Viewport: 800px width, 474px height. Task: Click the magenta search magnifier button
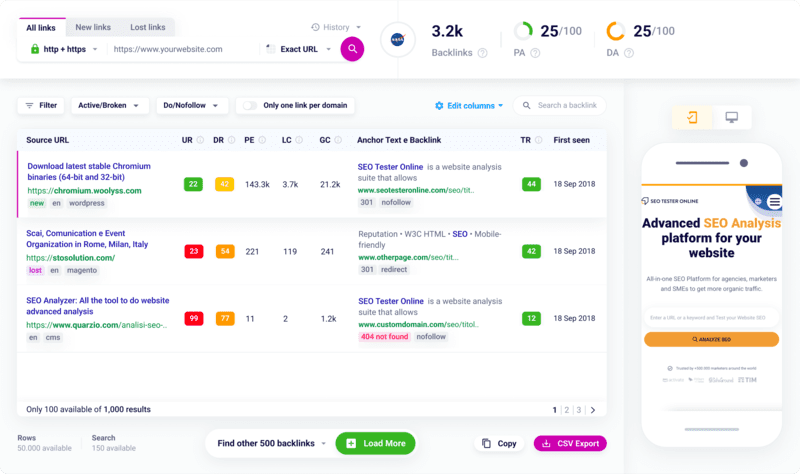(352, 49)
